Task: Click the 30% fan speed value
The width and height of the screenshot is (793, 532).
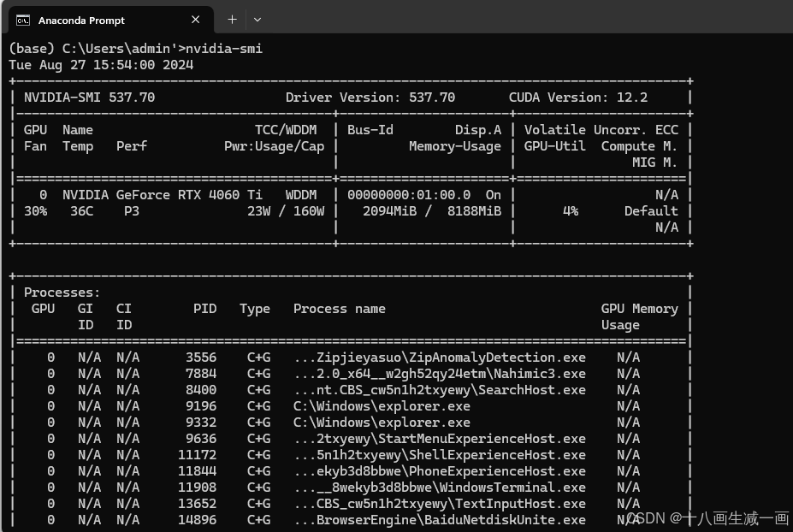Action: [35, 211]
